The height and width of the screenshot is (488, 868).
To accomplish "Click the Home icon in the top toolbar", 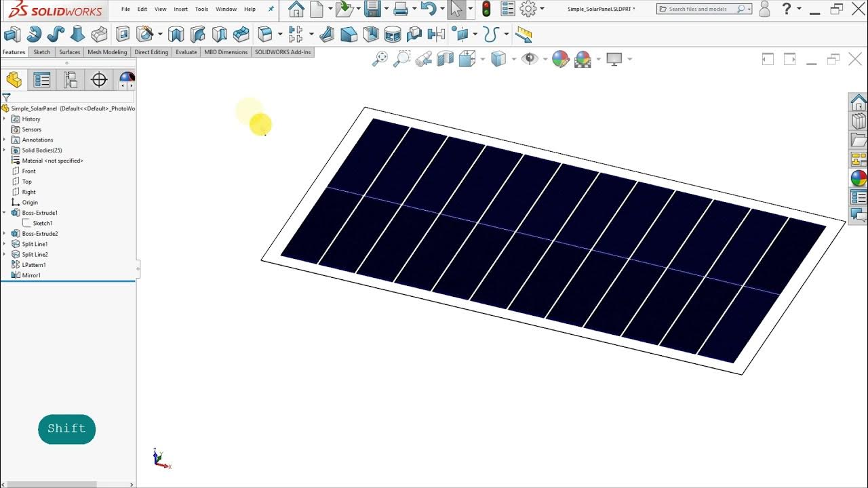I will (296, 9).
